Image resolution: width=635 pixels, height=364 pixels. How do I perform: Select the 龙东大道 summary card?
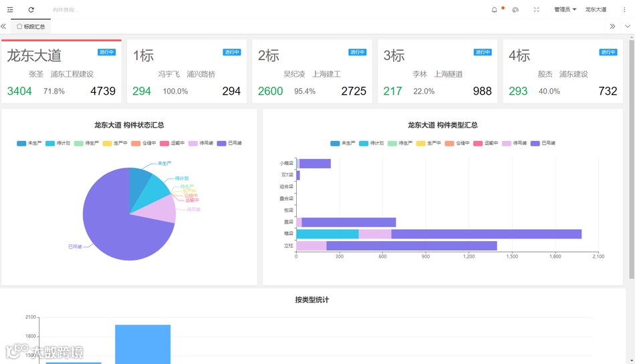[x=61, y=71]
